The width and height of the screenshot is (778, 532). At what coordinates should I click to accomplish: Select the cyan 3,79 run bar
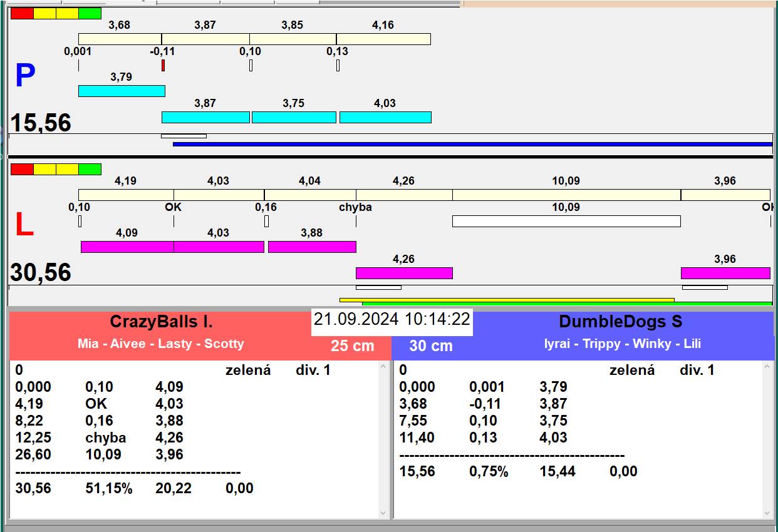[x=122, y=91]
